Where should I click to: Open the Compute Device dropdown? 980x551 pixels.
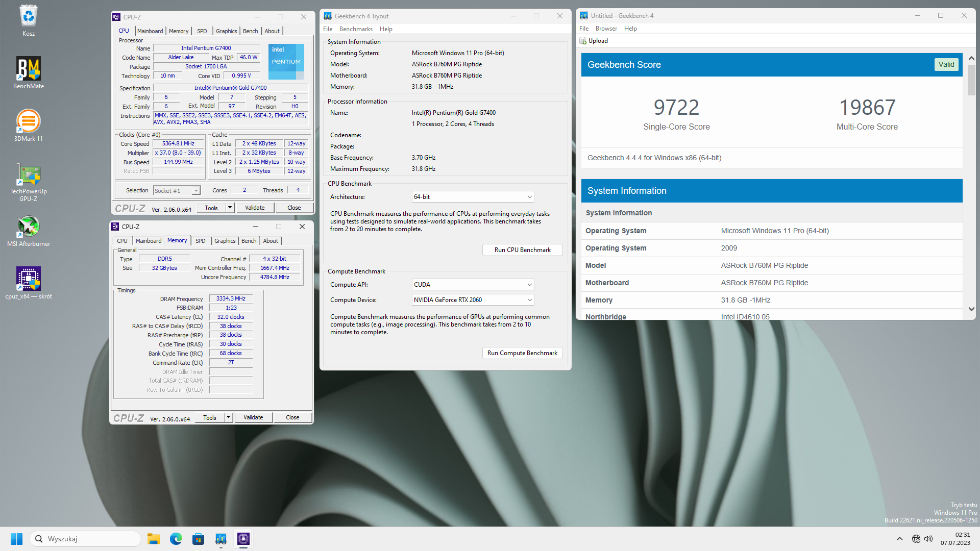pos(473,300)
